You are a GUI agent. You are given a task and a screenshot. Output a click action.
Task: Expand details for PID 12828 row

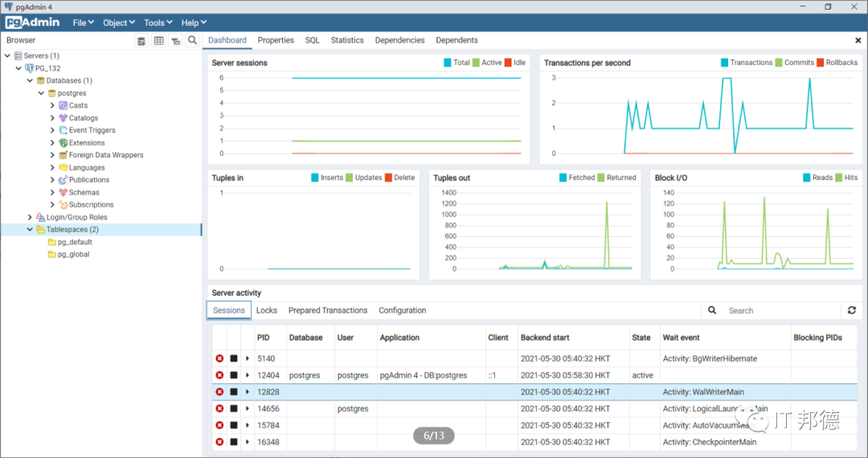[248, 391]
